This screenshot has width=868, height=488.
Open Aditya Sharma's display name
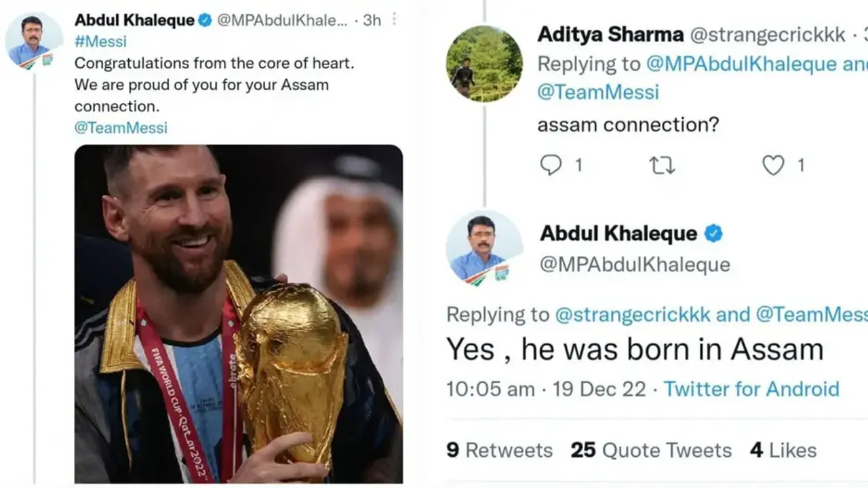(610, 34)
